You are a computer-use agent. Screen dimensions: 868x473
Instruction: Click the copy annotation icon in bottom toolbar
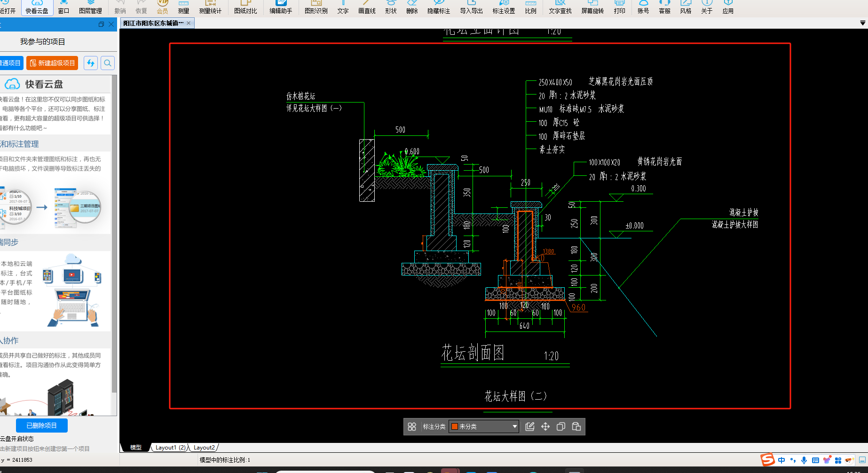(x=561, y=426)
